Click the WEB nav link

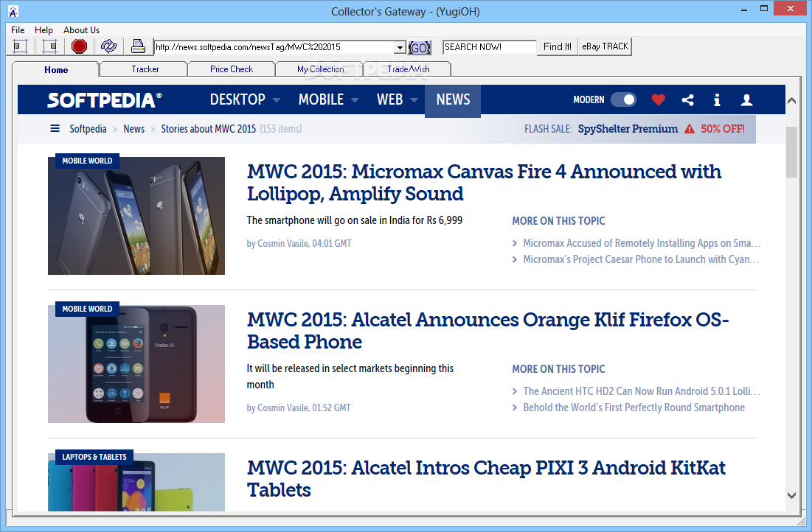(390, 99)
